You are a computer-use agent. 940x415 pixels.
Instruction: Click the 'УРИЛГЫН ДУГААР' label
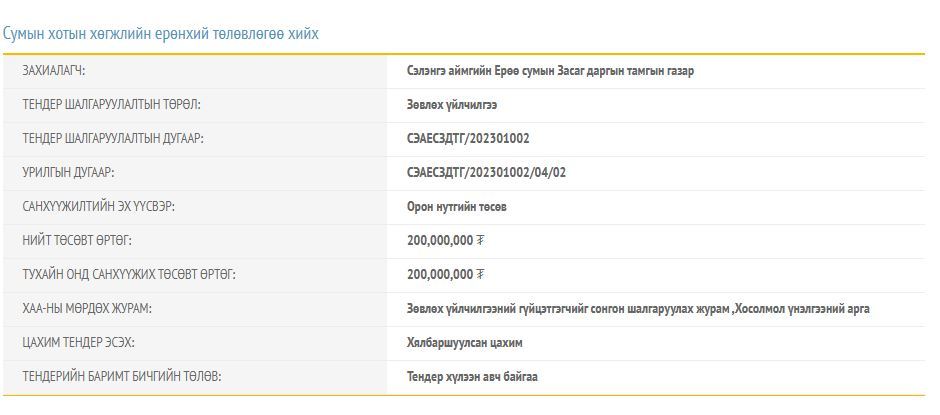pos(75,173)
